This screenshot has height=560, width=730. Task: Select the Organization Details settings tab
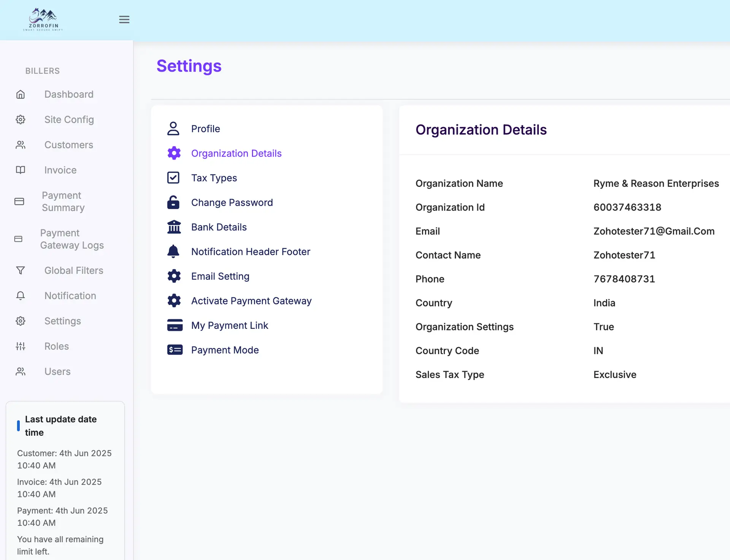click(236, 153)
